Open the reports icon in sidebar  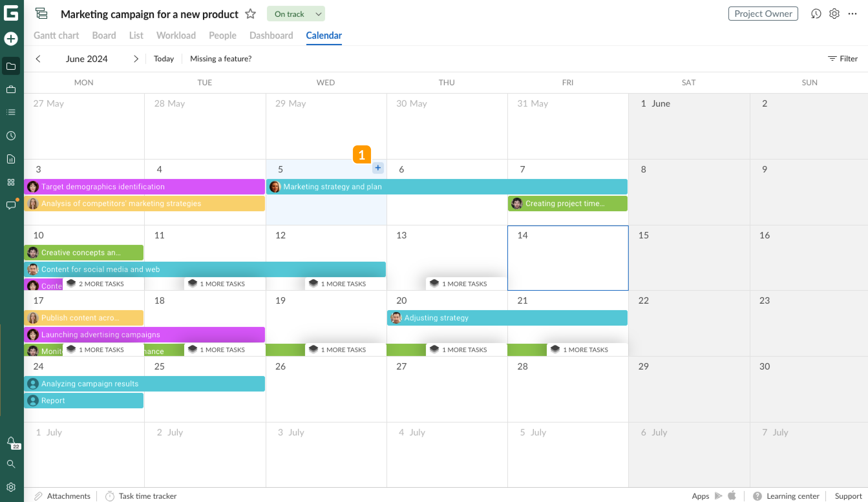point(11,159)
